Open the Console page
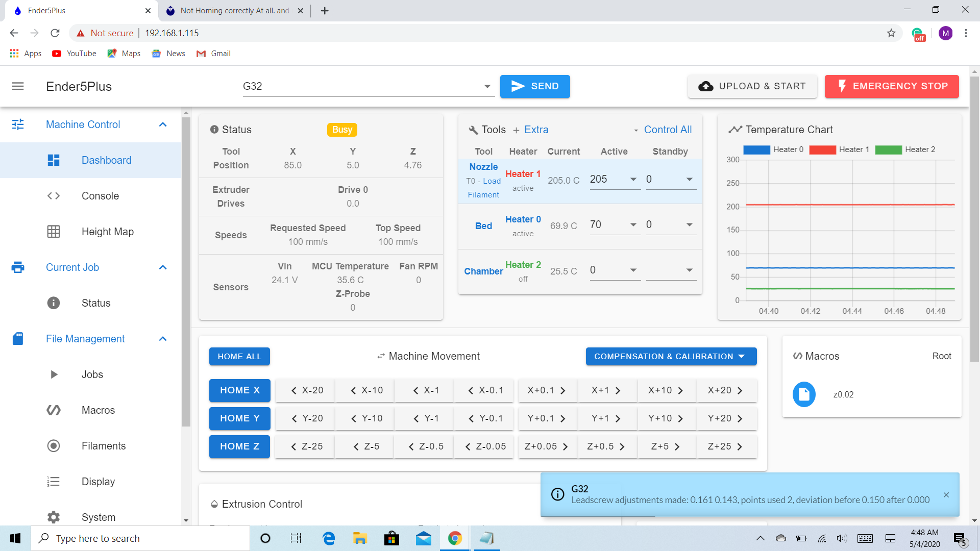Viewport: 980px width, 551px height. click(90, 196)
